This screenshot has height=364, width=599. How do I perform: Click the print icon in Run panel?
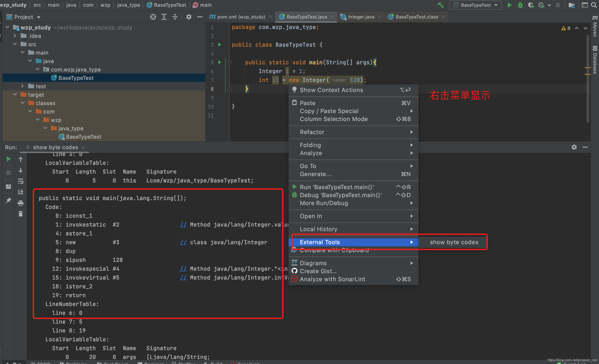21,203
